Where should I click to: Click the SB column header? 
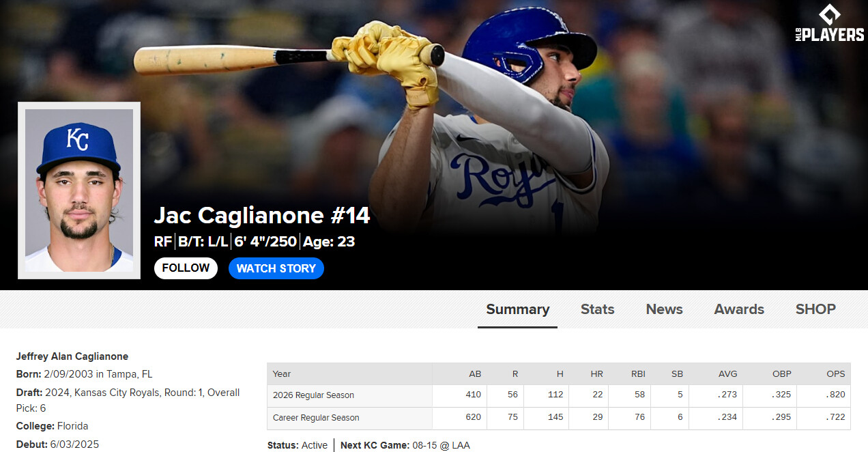tap(677, 373)
